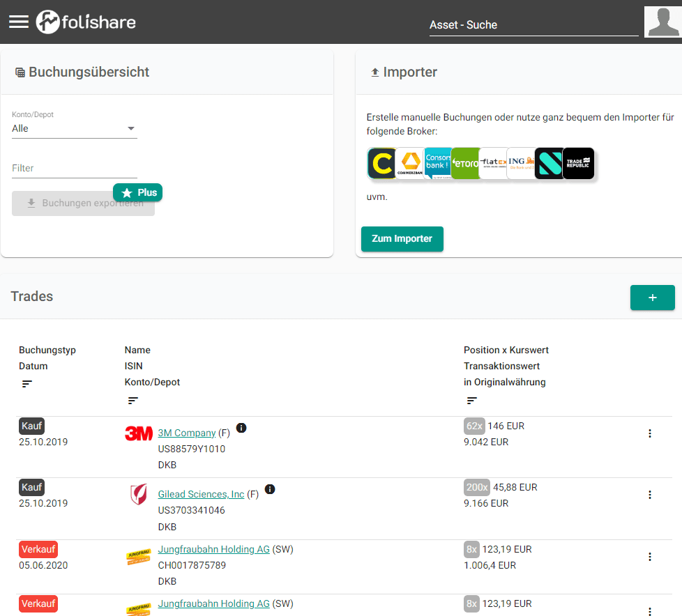This screenshot has width=682, height=616.
Task: Open the 3M Company link
Action: (187, 433)
